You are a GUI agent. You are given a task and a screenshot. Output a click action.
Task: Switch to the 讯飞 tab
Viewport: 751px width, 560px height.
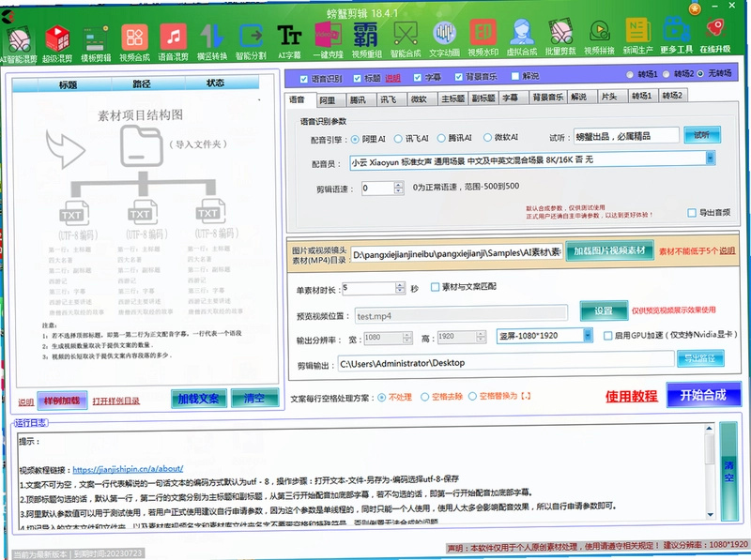389,99
